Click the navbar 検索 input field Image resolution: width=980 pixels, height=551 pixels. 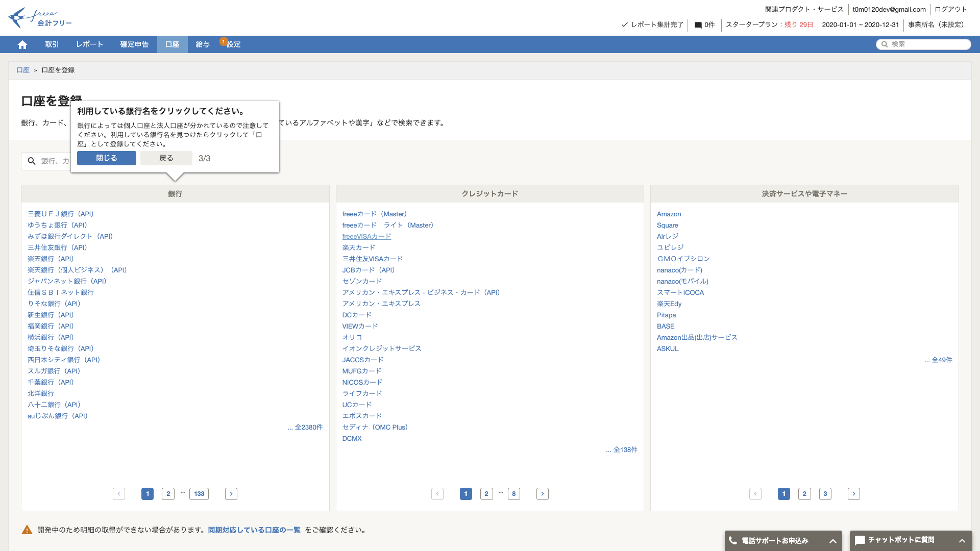tap(923, 44)
